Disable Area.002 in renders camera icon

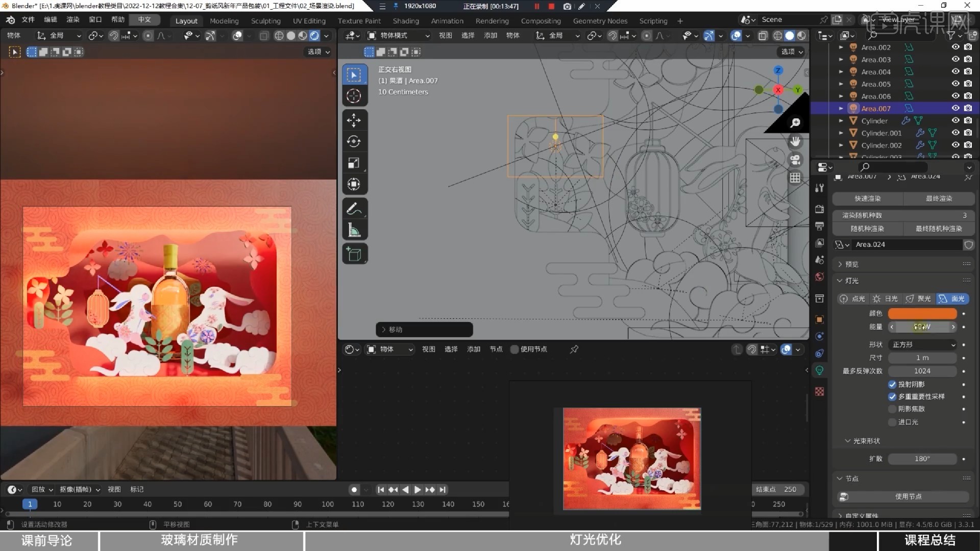968,47
